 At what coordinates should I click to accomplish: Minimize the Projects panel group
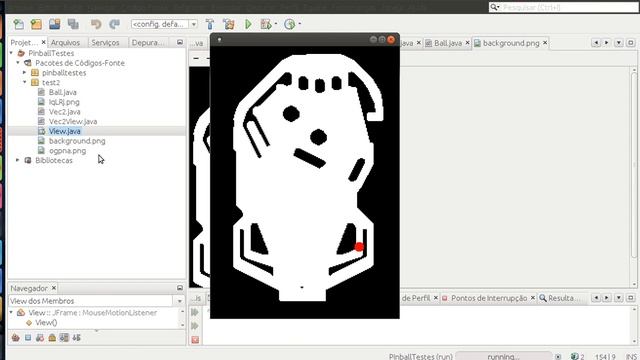[x=180, y=42]
